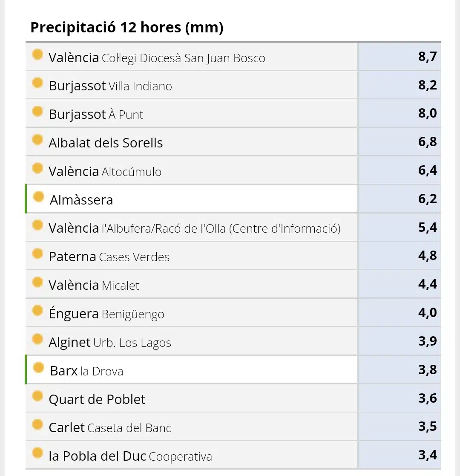Viewport: 460px width, 476px height.
Task: Click the Precipitació 12 hores (mm) heading
Action: [x=127, y=28]
